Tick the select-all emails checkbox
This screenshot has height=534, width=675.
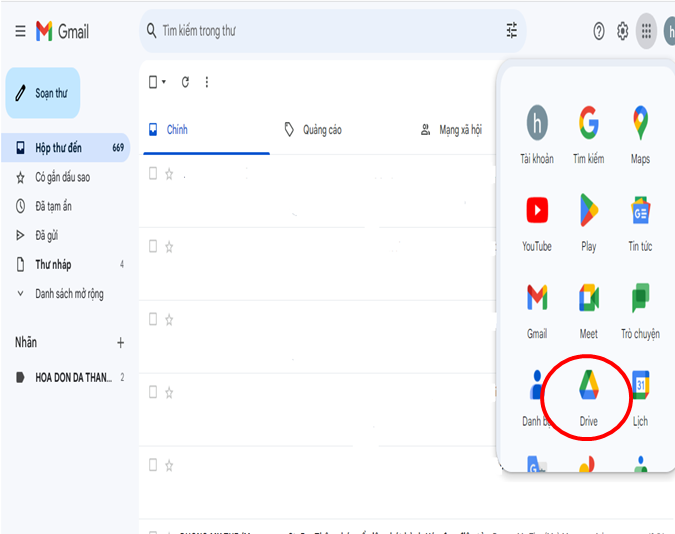click(x=153, y=82)
